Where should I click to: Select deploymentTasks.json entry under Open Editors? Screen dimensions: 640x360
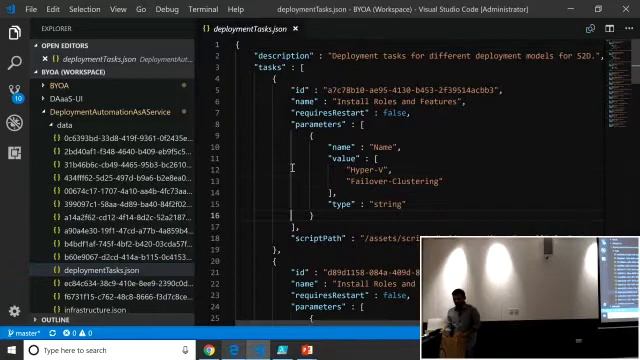[113, 59]
